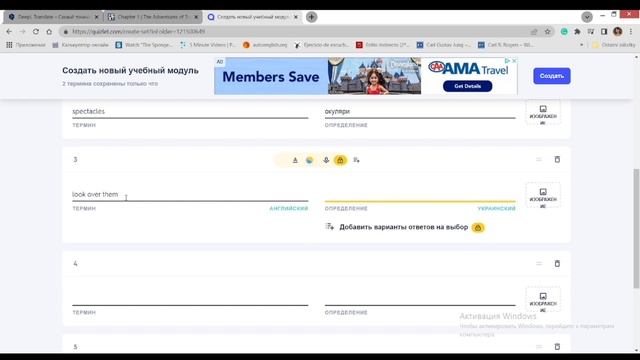
Task: Delete card 4 with its trash icon
Action: tap(557, 263)
